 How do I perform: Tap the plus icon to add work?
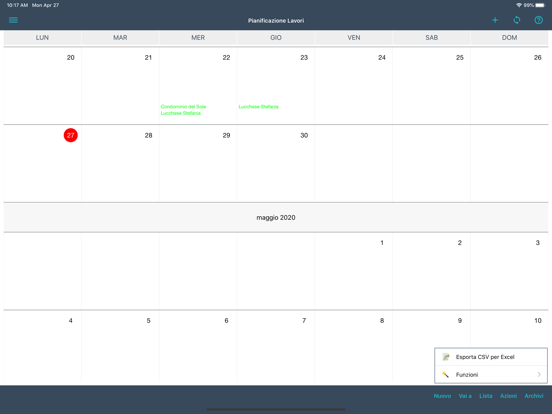495,20
